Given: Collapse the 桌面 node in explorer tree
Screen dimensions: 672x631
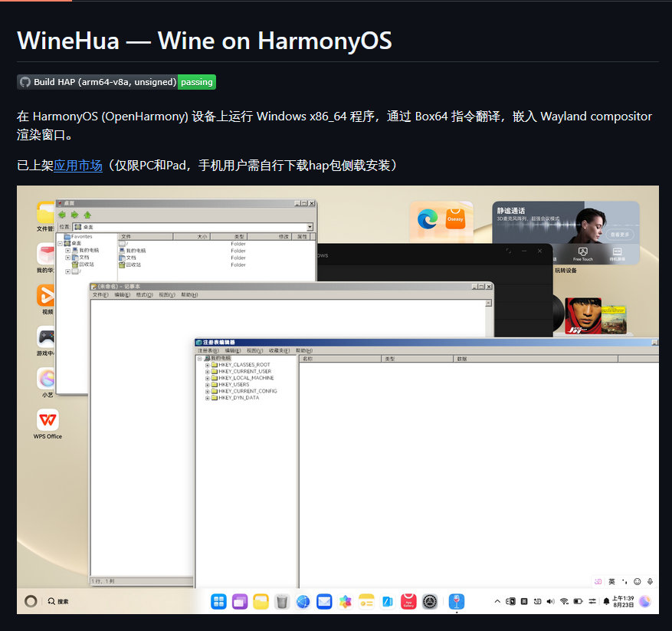Looking at the screenshot, I should pos(60,243).
